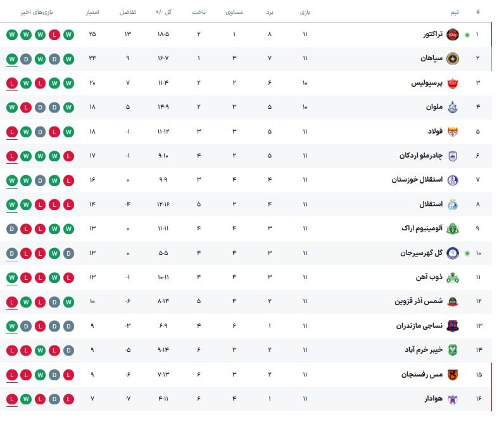
Task: Click the Sepahan club crest
Action: pyautogui.click(x=453, y=58)
